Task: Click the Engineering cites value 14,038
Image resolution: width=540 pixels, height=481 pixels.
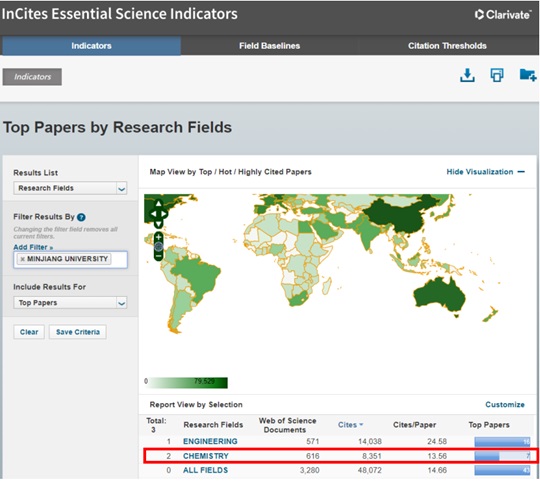Action: pos(370,441)
